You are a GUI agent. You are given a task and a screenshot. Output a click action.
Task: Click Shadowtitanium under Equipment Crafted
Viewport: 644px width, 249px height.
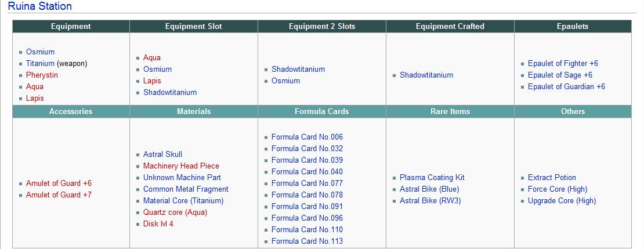pos(426,75)
